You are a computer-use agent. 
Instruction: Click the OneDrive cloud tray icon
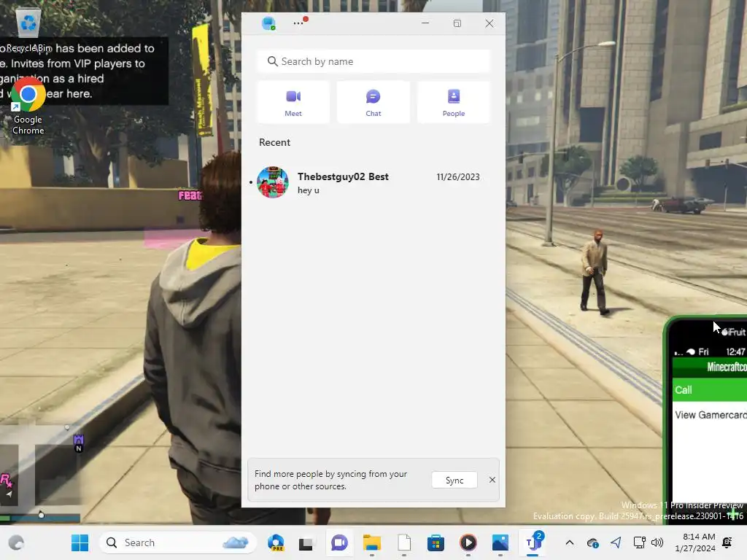point(592,542)
